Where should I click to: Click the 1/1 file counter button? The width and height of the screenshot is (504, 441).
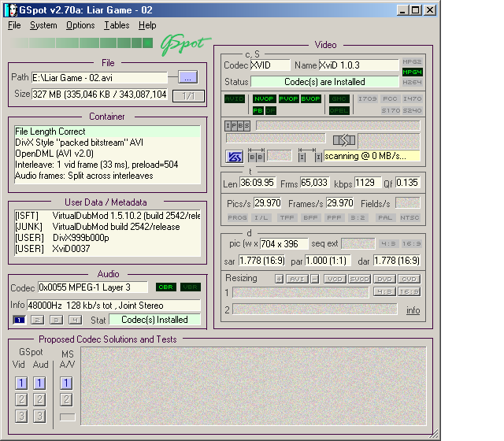pos(188,96)
